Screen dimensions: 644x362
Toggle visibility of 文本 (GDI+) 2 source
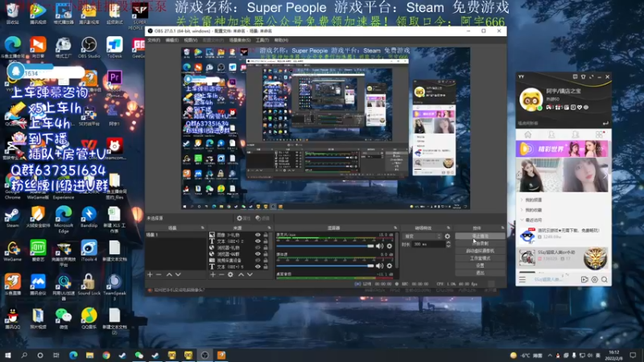click(258, 241)
